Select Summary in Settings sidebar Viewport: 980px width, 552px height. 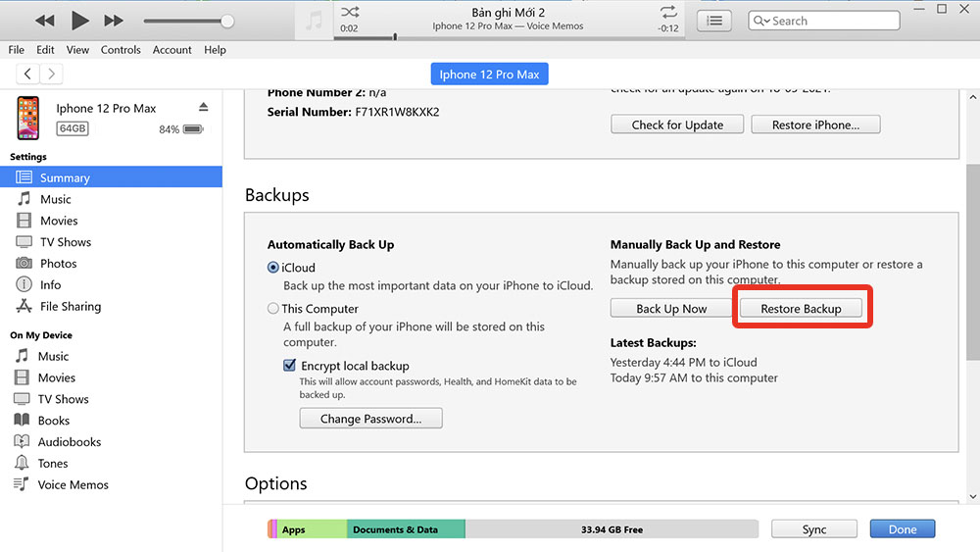point(112,176)
